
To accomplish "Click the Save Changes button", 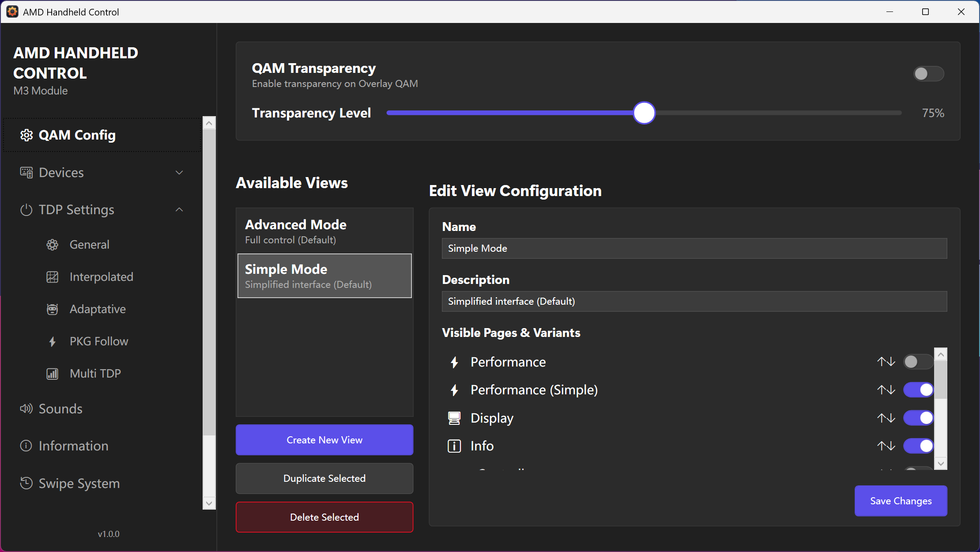I will [901, 501].
